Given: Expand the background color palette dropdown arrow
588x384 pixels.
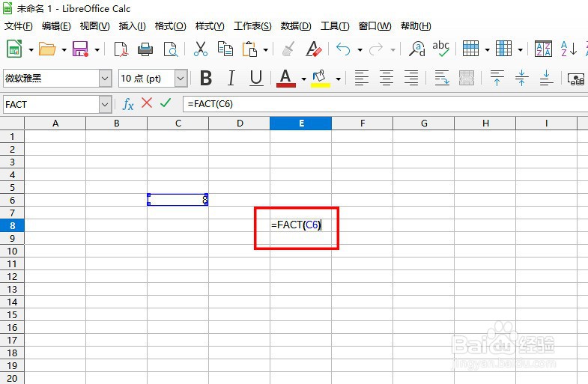Looking at the screenshot, I should click(339, 79).
